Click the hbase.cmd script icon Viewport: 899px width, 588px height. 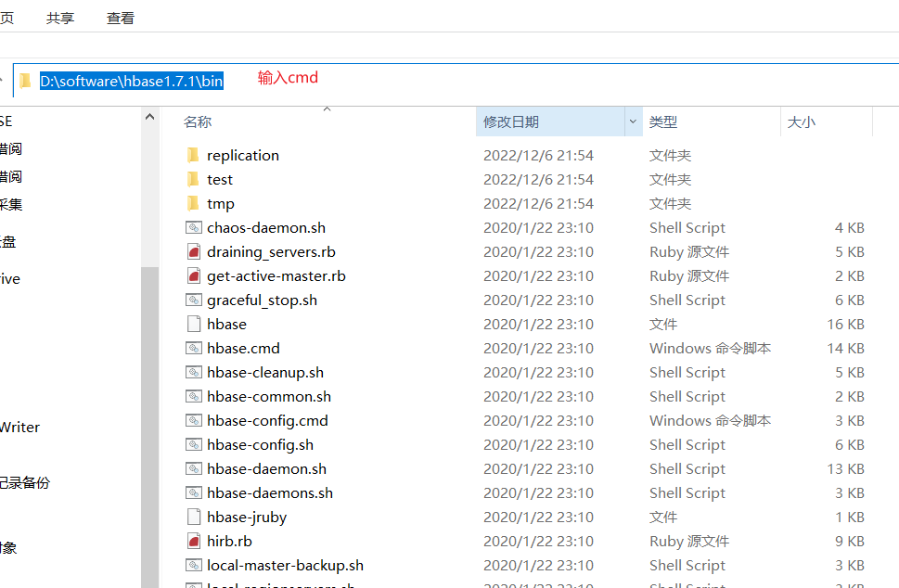pos(194,348)
